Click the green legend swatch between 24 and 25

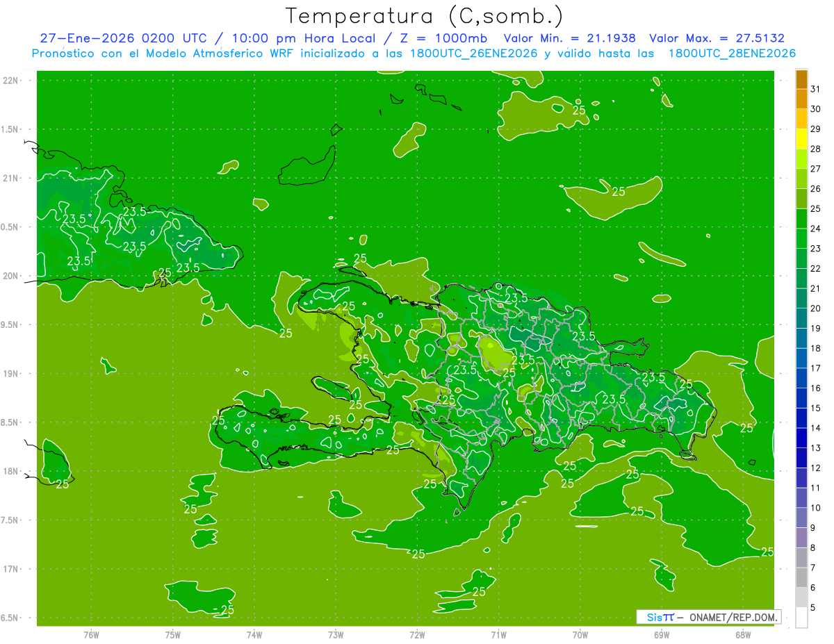click(801, 219)
